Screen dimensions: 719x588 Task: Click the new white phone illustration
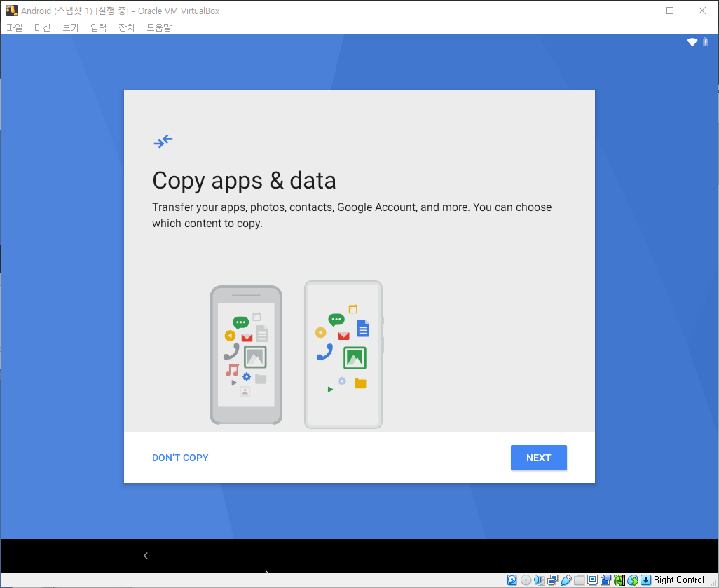tap(344, 355)
